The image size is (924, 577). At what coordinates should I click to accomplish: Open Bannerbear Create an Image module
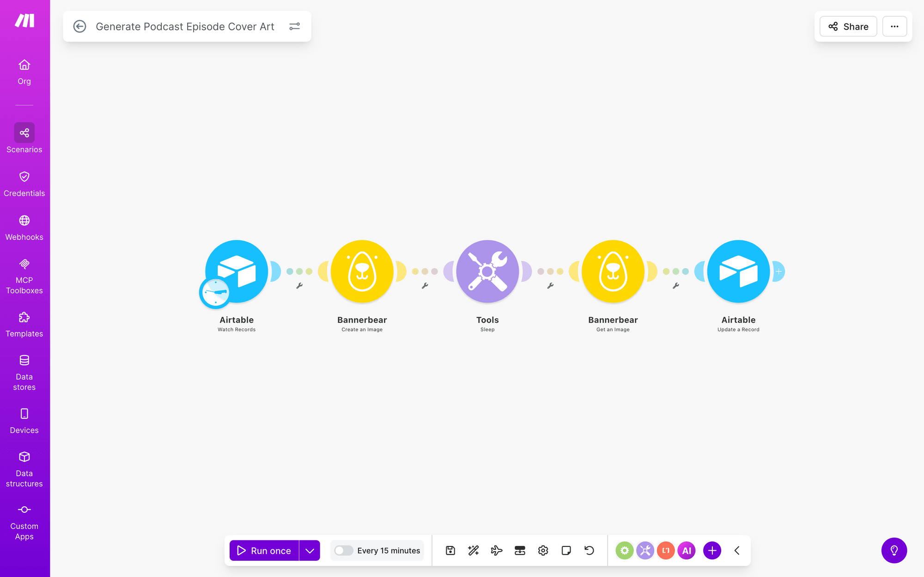(362, 271)
